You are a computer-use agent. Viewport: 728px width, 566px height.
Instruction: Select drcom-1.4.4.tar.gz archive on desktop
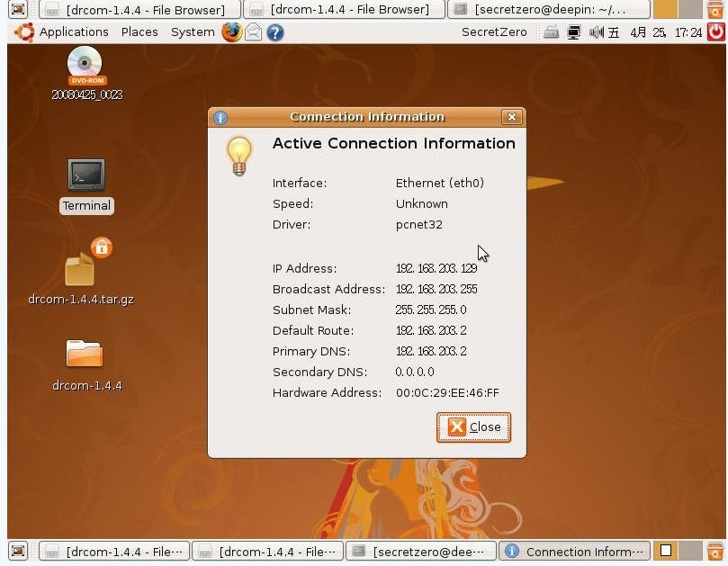coord(81,272)
